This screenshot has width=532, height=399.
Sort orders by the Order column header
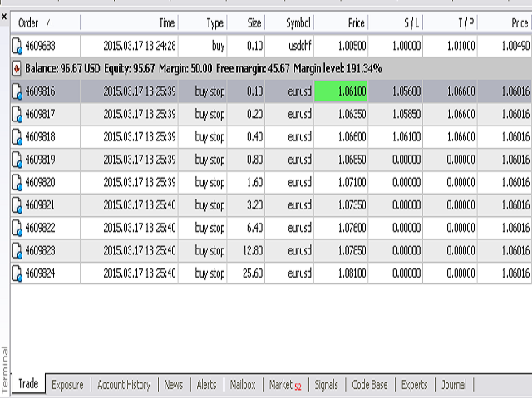click(33, 23)
